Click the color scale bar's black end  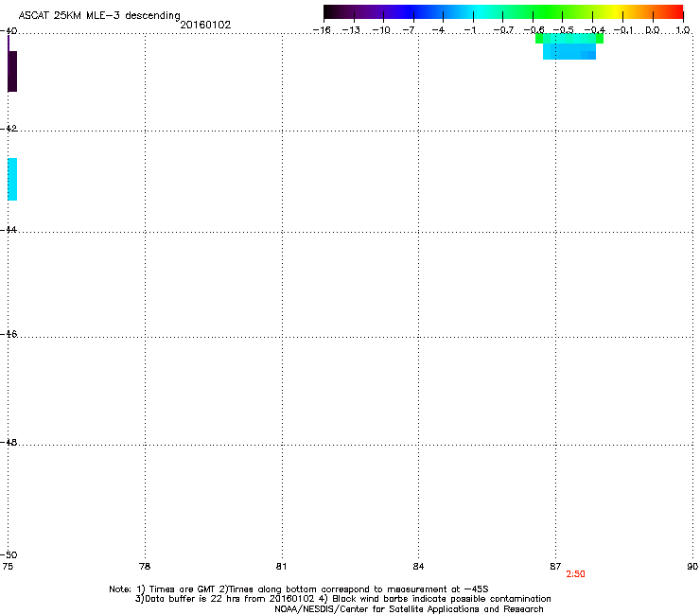click(x=330, y=11)
